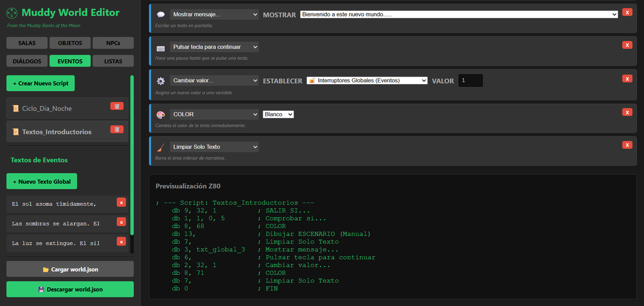644x306 pixels.
Task: Click Cargar world.json button
Action: point(70,269)
